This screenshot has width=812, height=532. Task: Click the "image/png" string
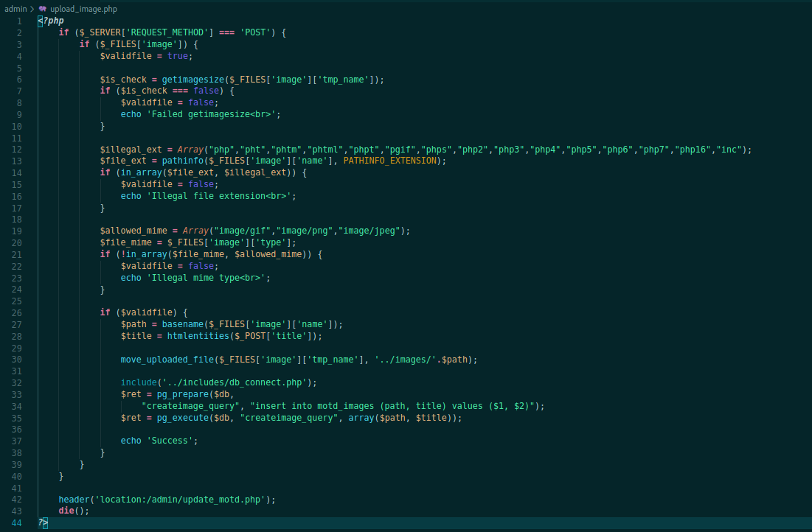(305, 231)
